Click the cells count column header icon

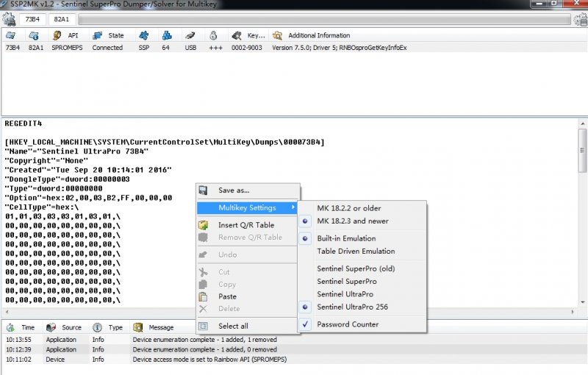167,35
